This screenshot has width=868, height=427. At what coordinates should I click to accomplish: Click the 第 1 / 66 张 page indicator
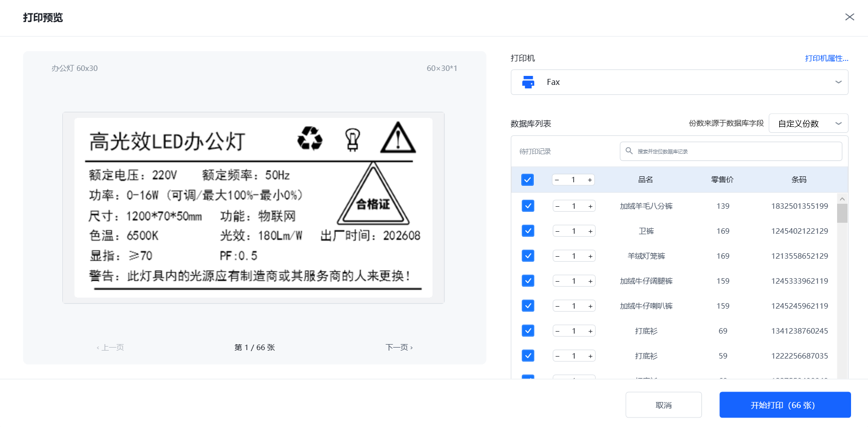pos(254,347)
